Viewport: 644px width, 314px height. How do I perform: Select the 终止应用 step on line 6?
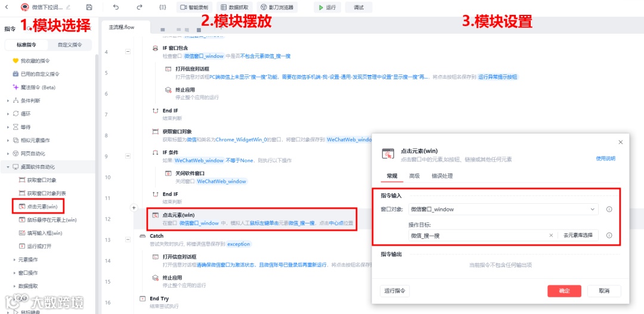pyautogui.click(x=185, y=89)
